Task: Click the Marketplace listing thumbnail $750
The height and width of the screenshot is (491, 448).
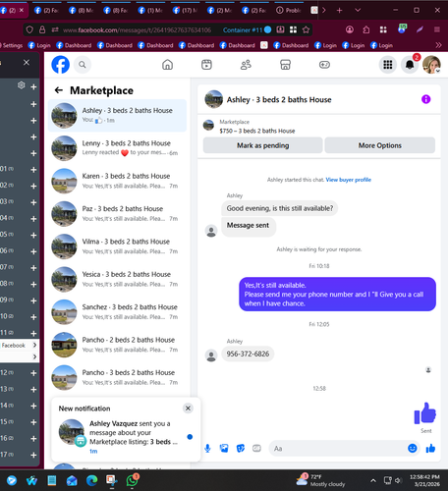Action: tap(208, 125)
